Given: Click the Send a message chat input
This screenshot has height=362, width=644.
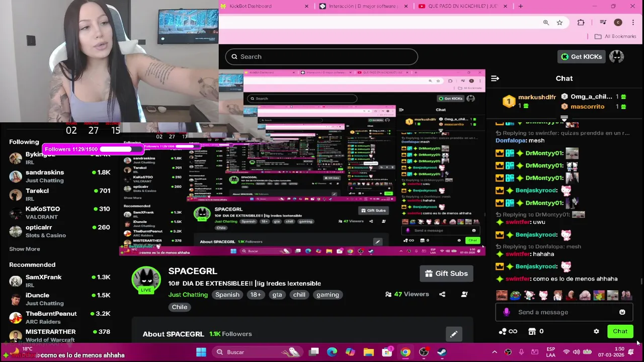Looking at the screenshot, I should (563, 312).
